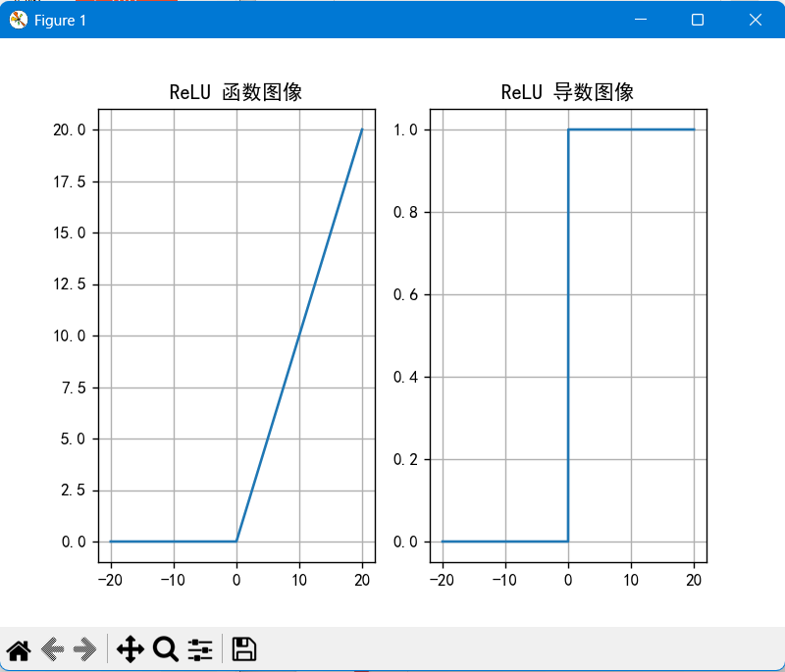Click x-axis label −10 on derivative plot
The height and width of the screenshot is (672, 785).
(x=504, y=580)
